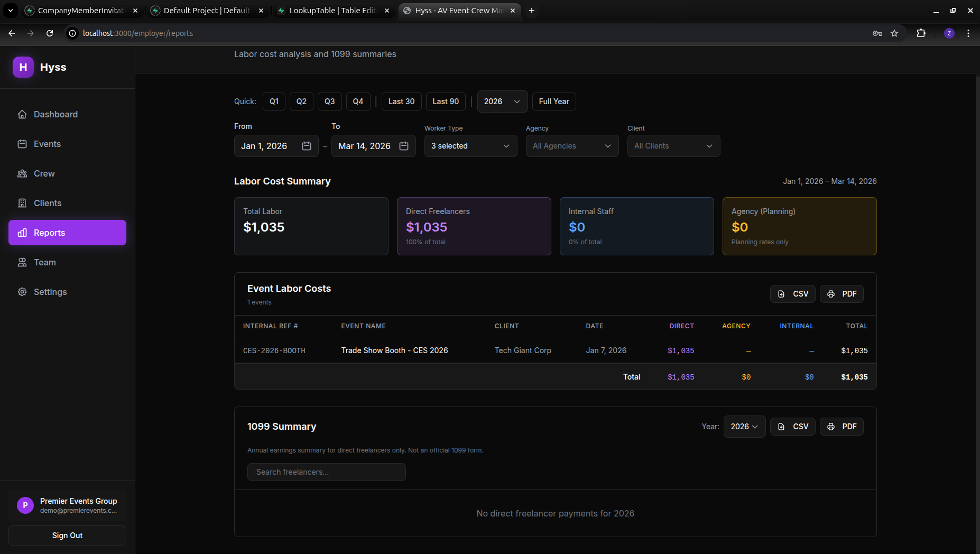This screenshot has width=980, height=554.
Task: Click the Agency (Planning) summary card
Action: 799,226
